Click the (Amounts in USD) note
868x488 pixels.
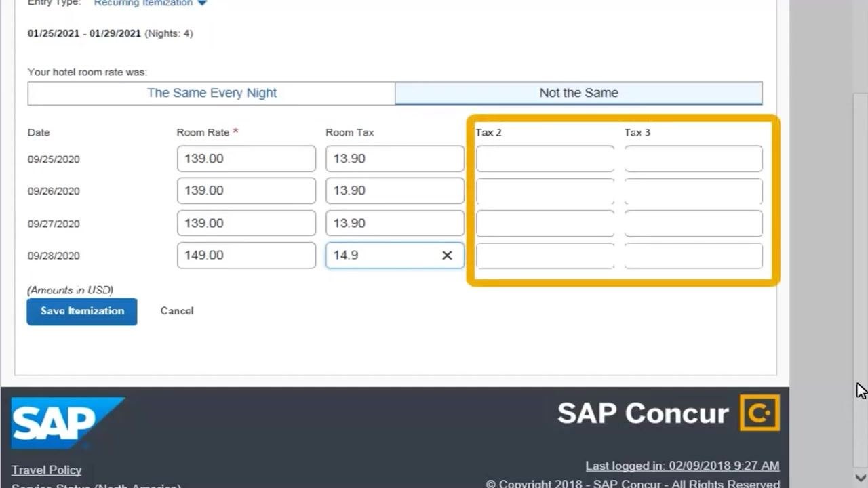(70, 290)
